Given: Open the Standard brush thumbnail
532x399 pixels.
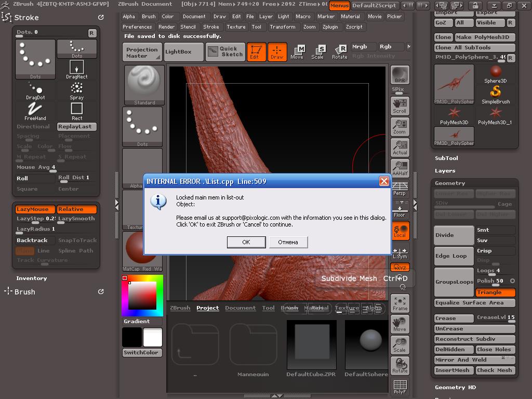Looking at the screenshot, I should (144, 85).
